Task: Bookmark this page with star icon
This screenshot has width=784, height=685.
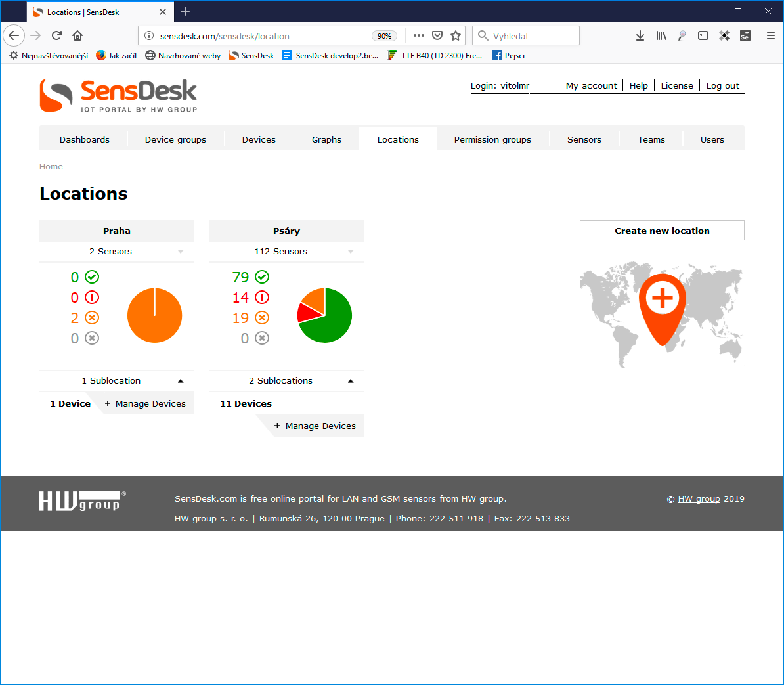Action: point(456,35)
